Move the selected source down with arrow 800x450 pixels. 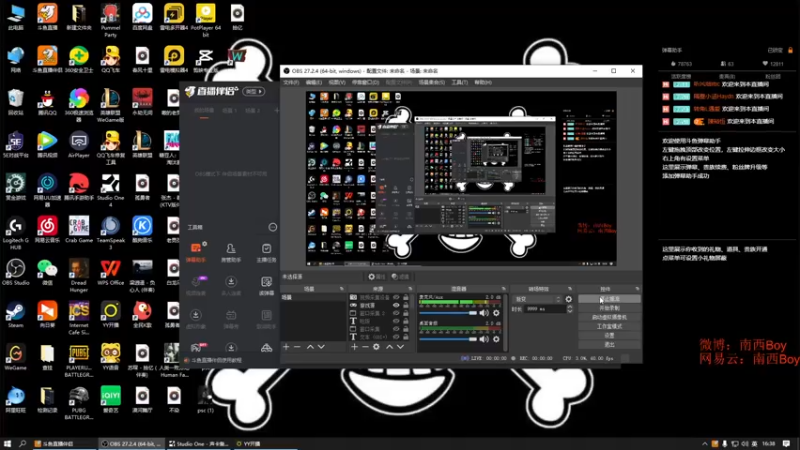pos(401,347)
